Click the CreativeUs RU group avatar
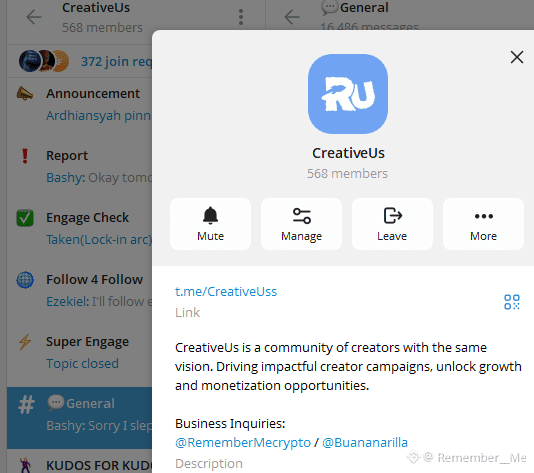Viewport: 534px width, 473px height. pos(348,94)
